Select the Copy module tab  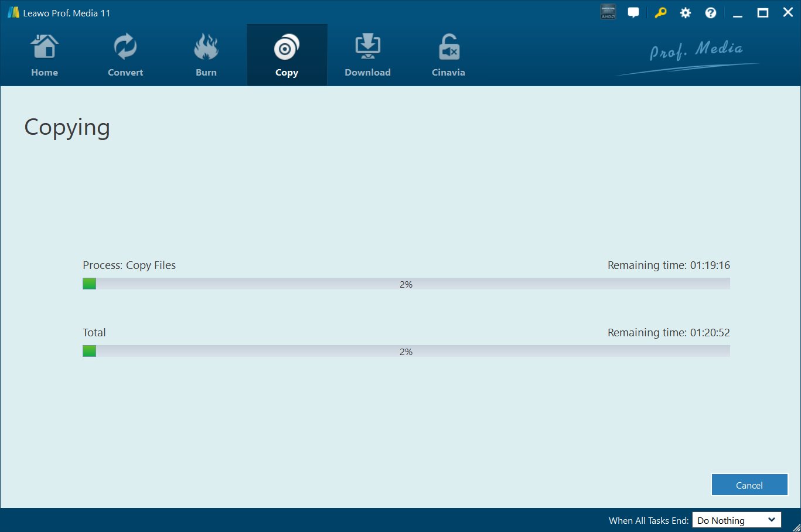287,55
